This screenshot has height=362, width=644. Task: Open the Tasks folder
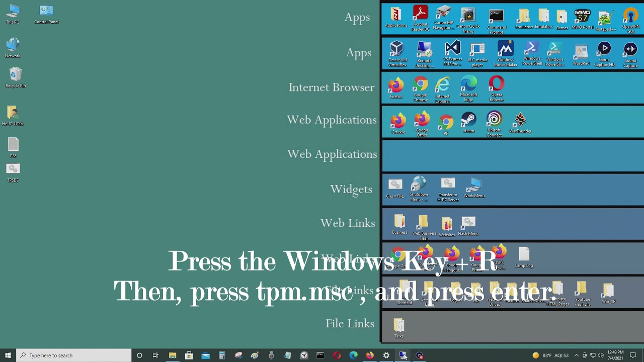coord(399,329)
